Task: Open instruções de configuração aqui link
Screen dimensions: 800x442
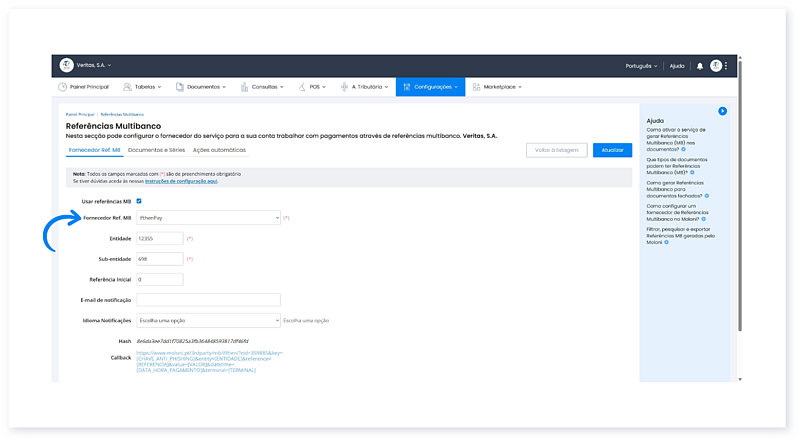Action: coord(181,181)
